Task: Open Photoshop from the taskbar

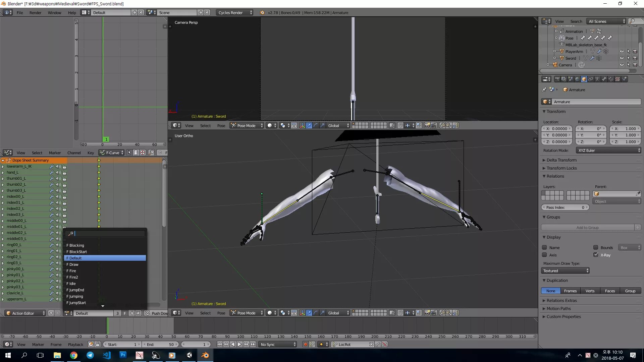Action: pyautogui.click(x=123, y=355)
